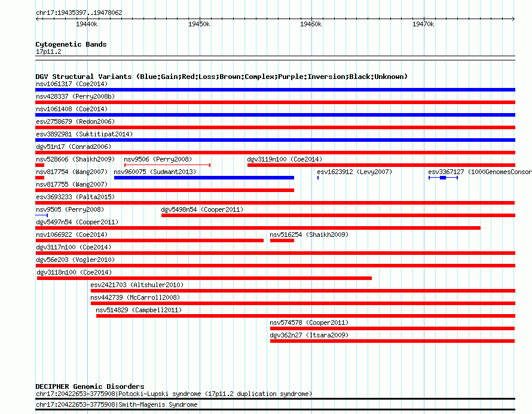Viewport: 532px width, 414px height.
Task: Click the red bar of dgv5497n54
Action: [x=258, y=228]
